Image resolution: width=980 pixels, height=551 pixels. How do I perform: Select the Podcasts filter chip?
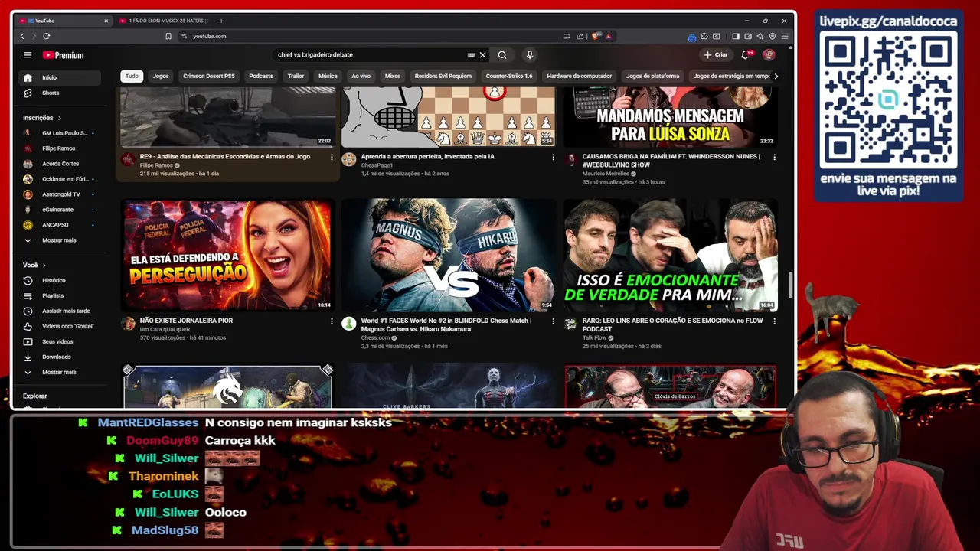[261, 76]
